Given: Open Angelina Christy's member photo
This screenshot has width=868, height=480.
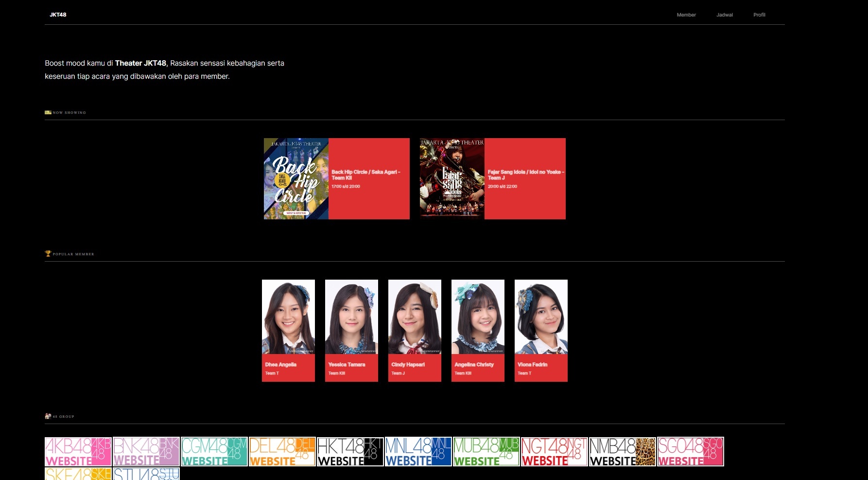Looking at the screenshot, I should (478, 317).
